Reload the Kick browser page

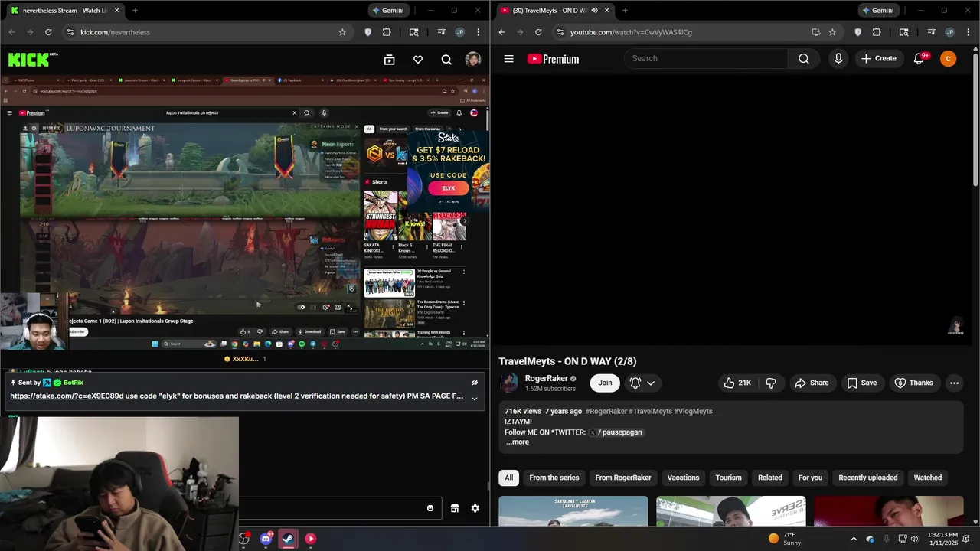(48, 32)
